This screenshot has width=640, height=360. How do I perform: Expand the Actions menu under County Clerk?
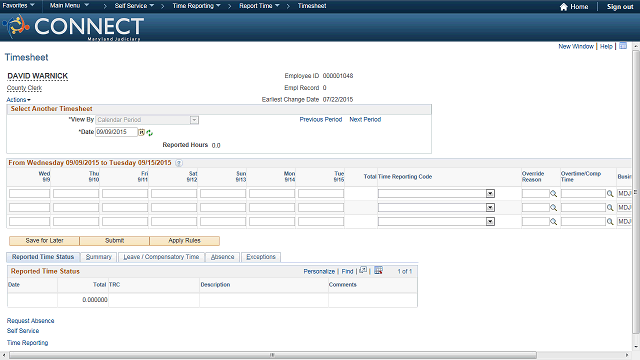tap(18, 100)
